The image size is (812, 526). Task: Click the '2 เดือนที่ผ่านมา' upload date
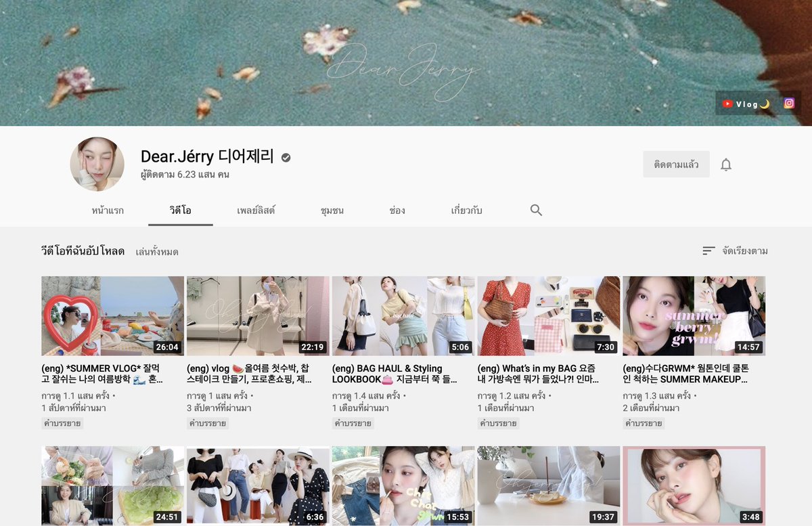(651, 408)
